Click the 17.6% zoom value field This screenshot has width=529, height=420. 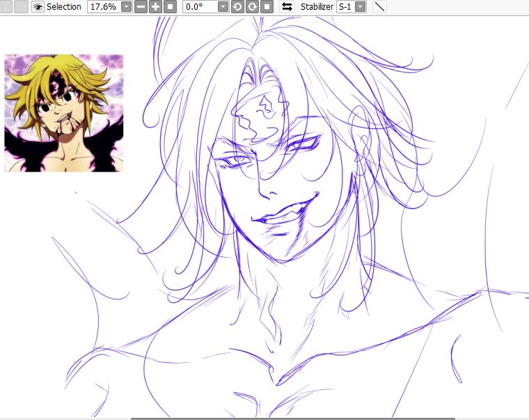104,7
